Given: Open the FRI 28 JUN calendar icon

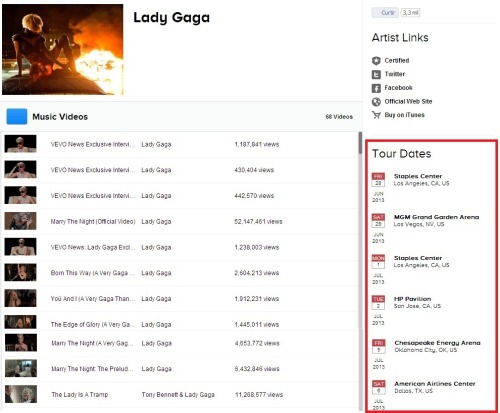Looking at the screenshot, I should point(378,180).
